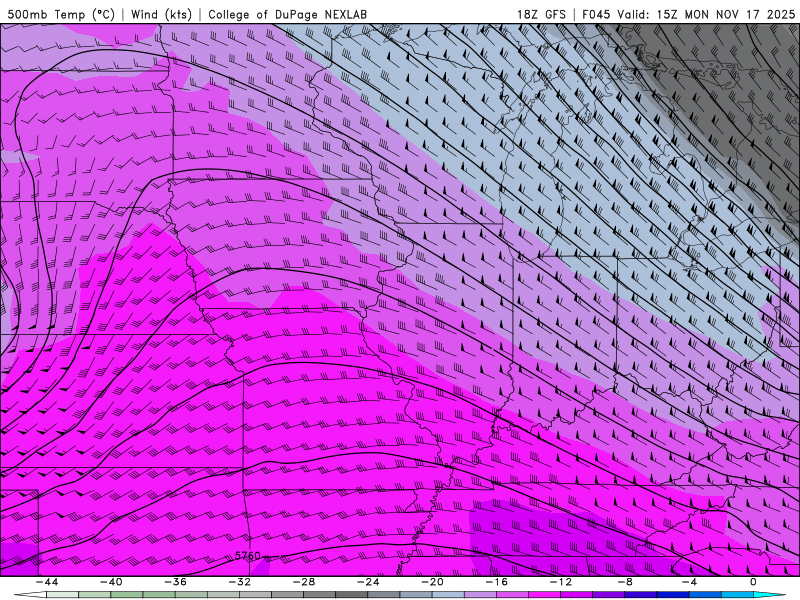This screenshot has height=600, width=800.
Task: Click the -28 colorbar tick label
Action: (304, 582)
